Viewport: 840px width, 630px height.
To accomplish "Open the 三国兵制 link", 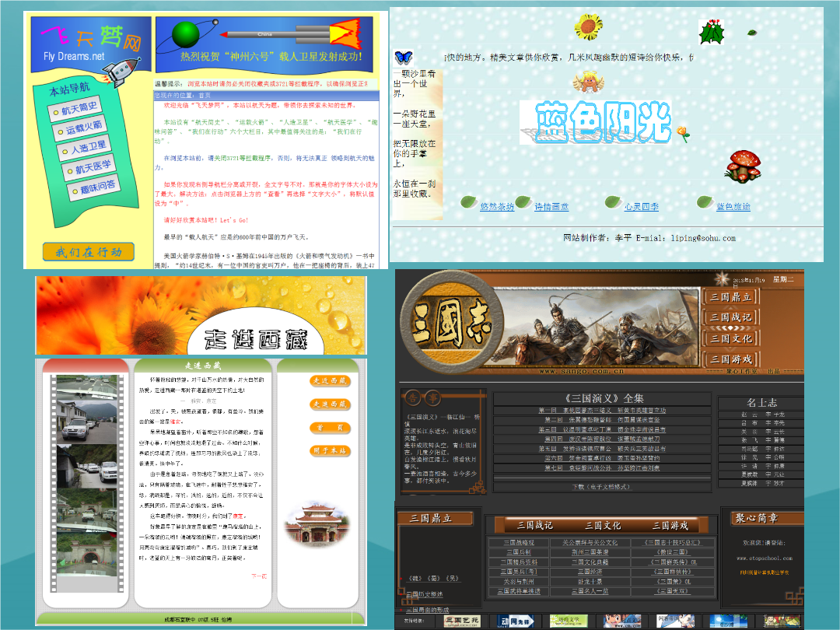I will (519, 552).
